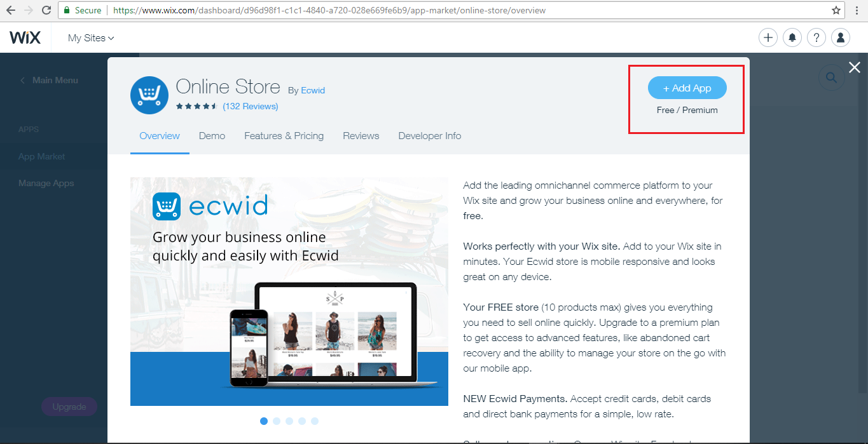Click the Free / Premium label
Image resolution: width=868 pixels, height=444 pixels.
click(687, 110)
